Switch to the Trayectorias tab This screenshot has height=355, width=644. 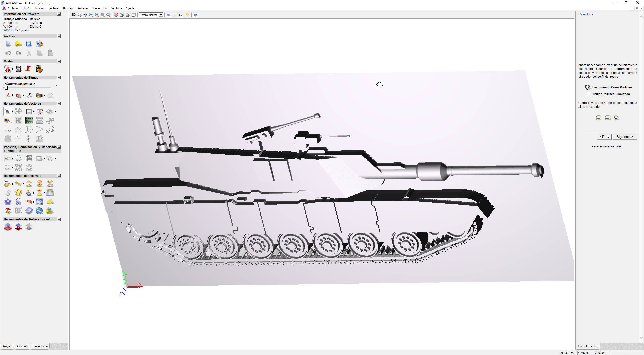(x=40, y=346)
